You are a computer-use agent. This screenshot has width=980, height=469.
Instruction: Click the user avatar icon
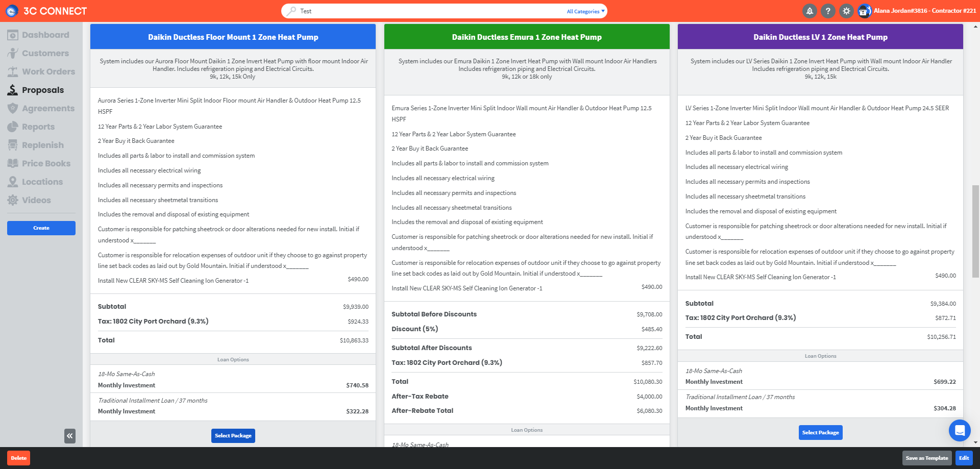[x=864, y=11]
